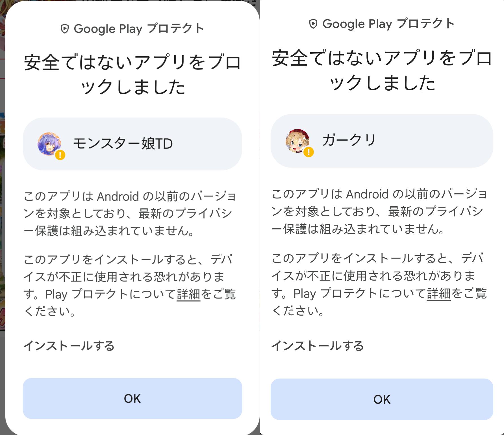
Task: Click the blocked-app heading above モンスター娘TD
Action: pyautogui.click(x=132, y=75)
